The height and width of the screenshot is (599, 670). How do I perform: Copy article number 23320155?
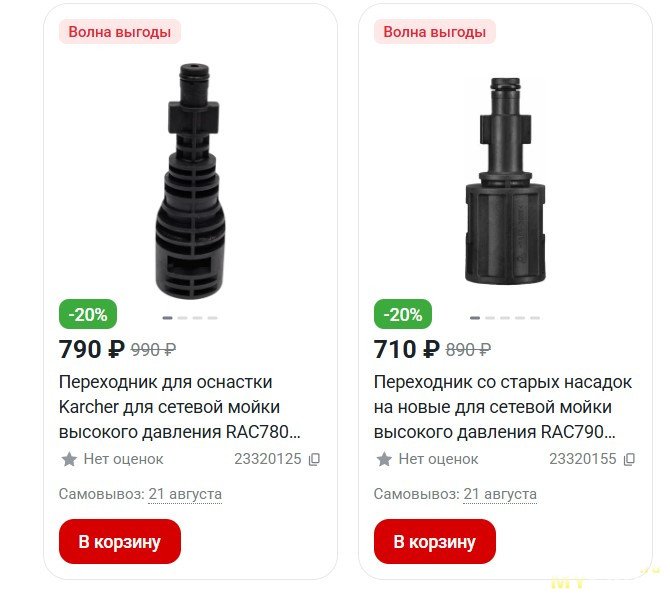(629, 459)
